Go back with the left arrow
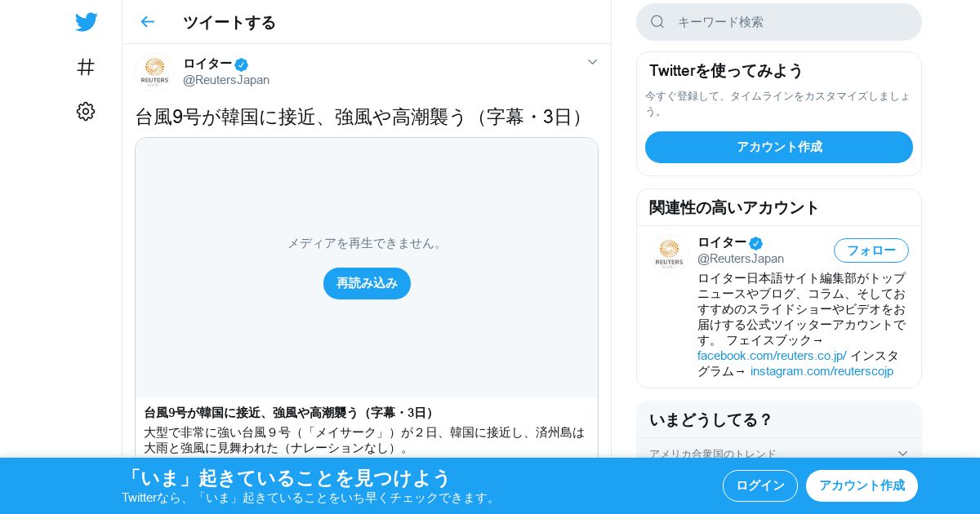 point(147,22)
